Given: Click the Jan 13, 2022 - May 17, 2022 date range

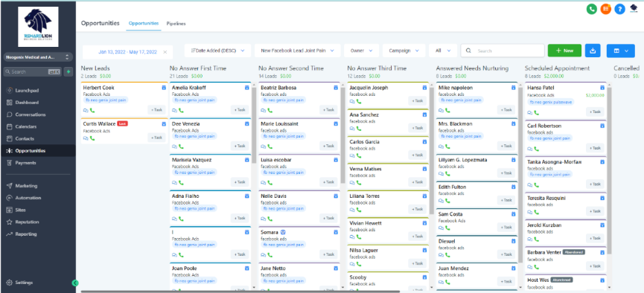Looking at the screenshot, I should click(x=127, y=52).
